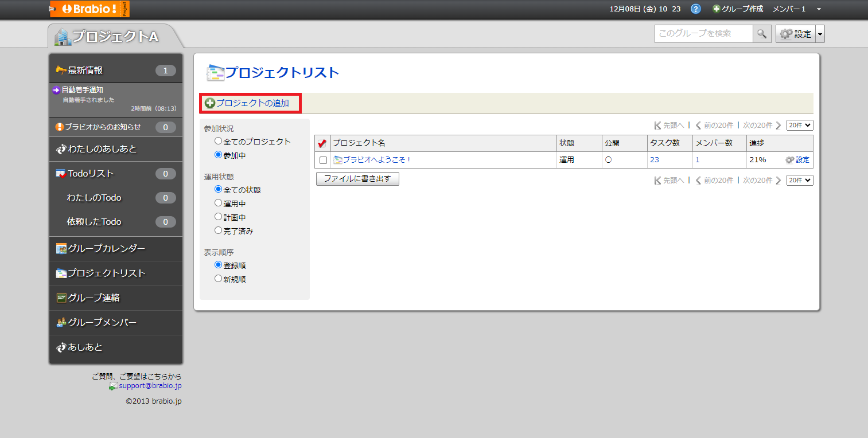Click the このグループを検索 search field
The image size is (868, 438).
(703, 34)
